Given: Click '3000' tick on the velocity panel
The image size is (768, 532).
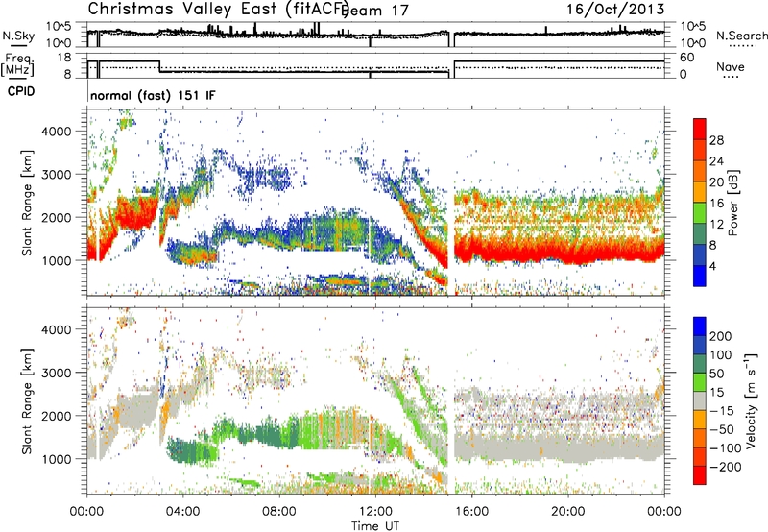Looking at the screenshot, I should [x=56, y=373].
